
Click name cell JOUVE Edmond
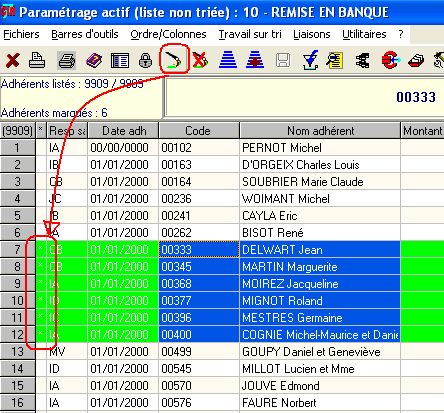pyautogui.click(x=320, y=386)
